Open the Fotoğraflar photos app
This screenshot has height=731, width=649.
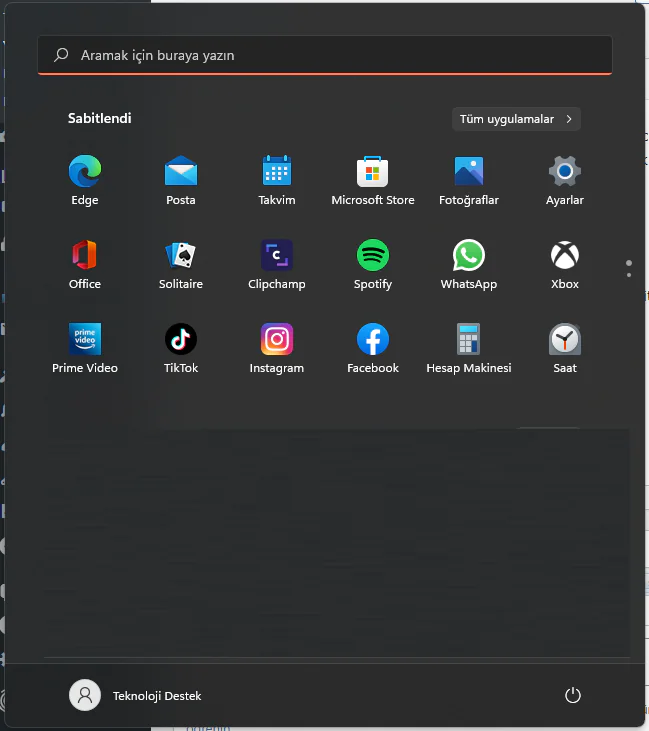(x=469, y=180)
